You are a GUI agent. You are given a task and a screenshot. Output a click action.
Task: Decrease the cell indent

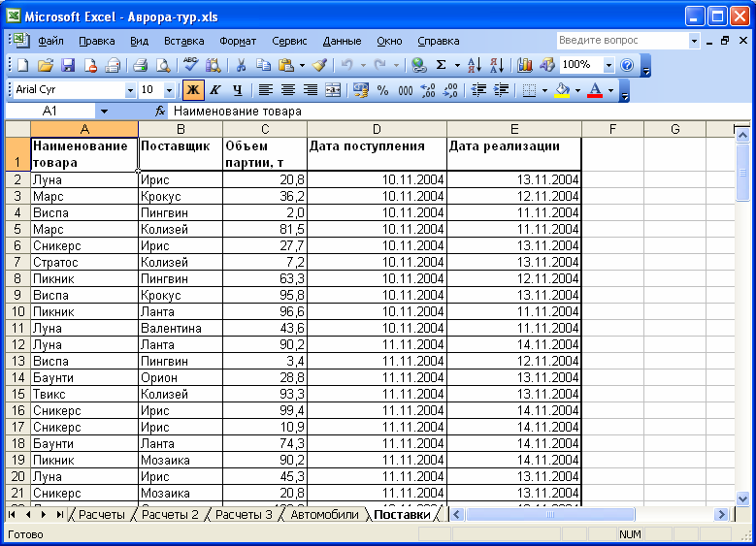(x=478, y=89)
